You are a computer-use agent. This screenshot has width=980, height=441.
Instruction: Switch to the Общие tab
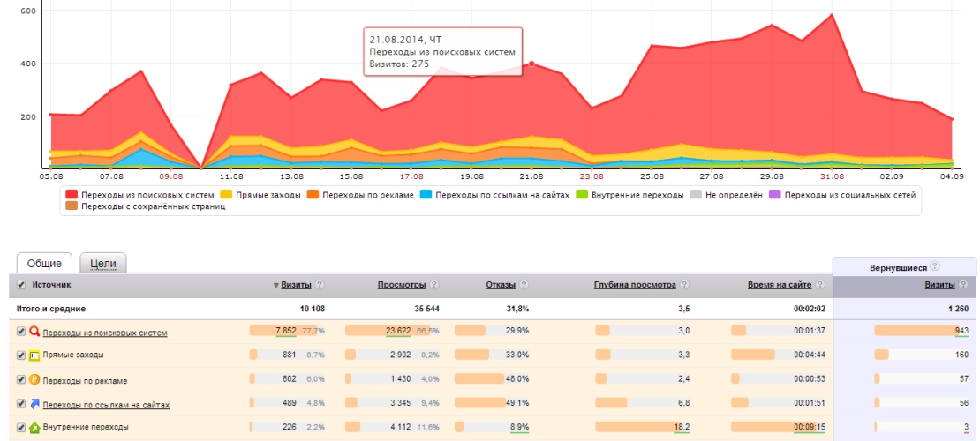coord(44,264)
